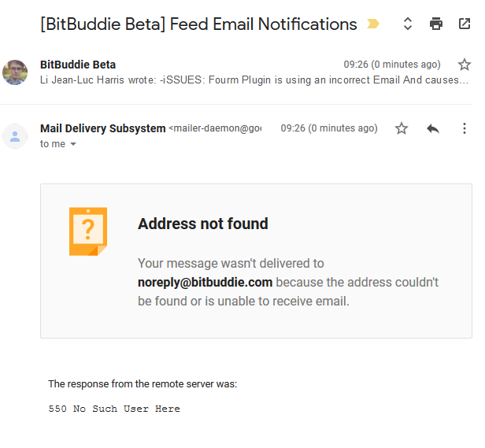Click the Mail Delivery Subsystem sender name

point(103,128)
